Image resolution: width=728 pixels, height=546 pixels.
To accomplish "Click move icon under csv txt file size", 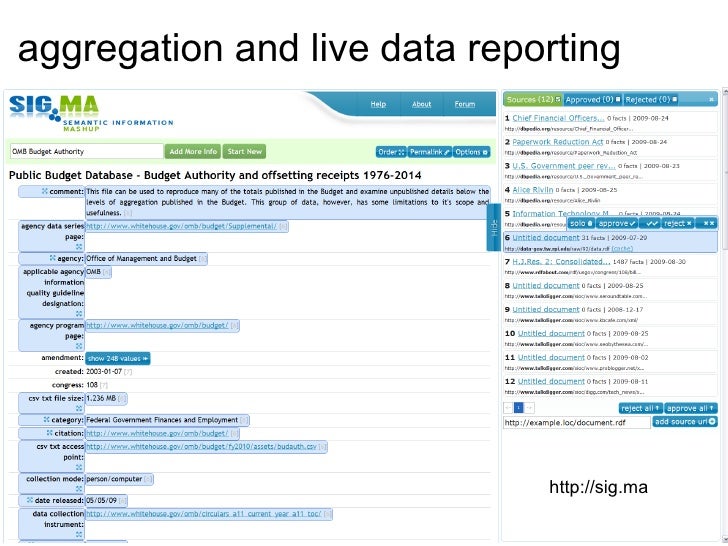I will click(79, 408).
